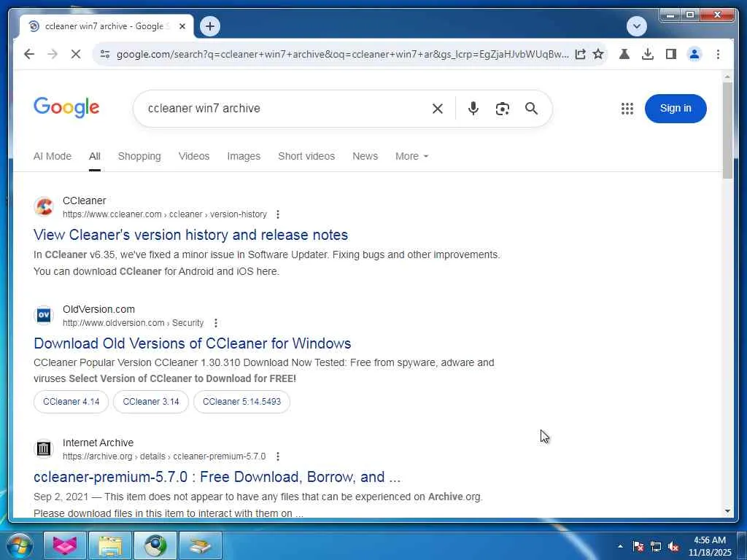Start voice search with microphone

[473, 109]
